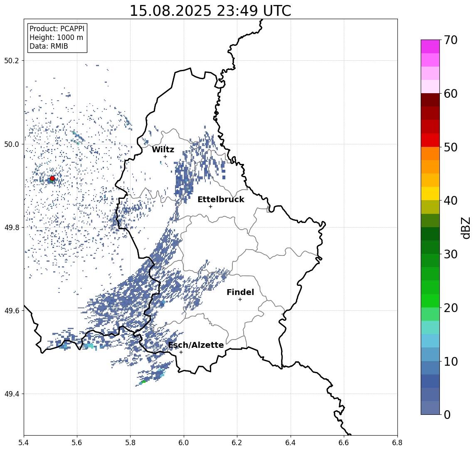Viewport: 476px width, 451px height.
Task: Click the latitude tick label '49.6'
Action: click(x=12, y=311)
